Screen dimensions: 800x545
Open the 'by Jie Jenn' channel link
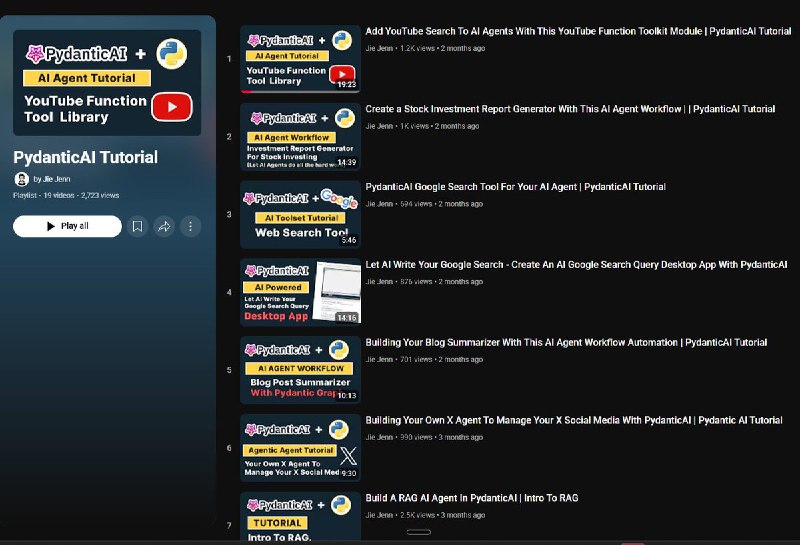pyautogui.click(x=52, y=179)
